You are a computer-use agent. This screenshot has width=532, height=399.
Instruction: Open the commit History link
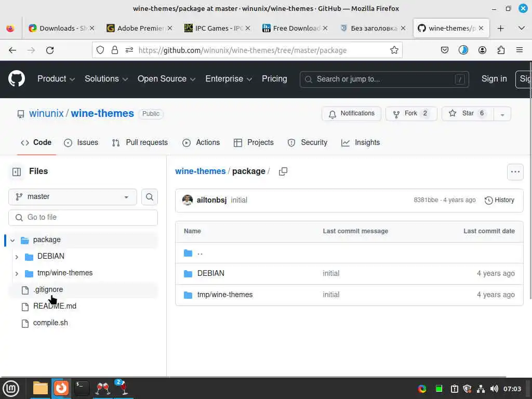tap(499, 200)
